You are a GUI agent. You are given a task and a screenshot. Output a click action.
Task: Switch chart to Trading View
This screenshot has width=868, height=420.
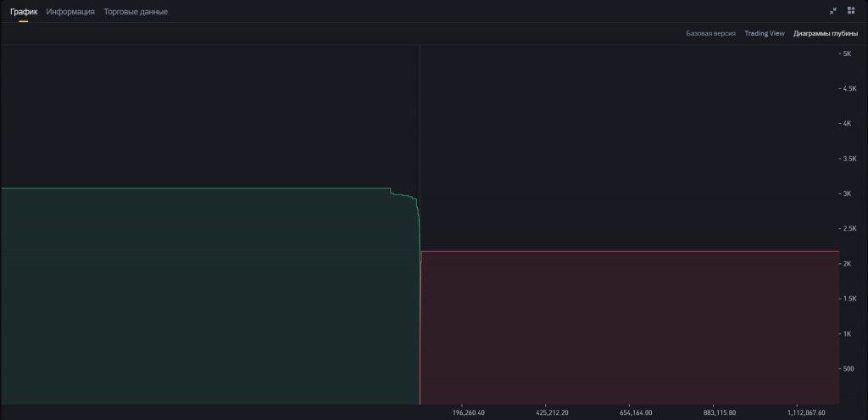click(x=764, y=34)
